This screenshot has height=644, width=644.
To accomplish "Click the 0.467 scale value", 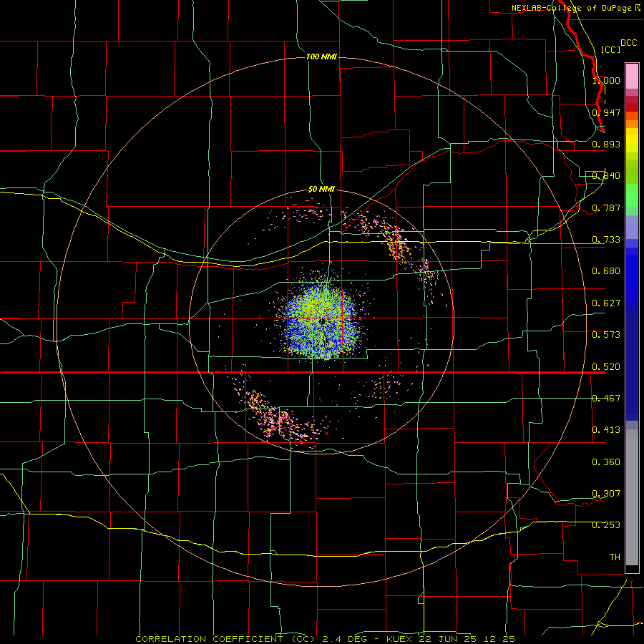I will [x=606, y=399].
